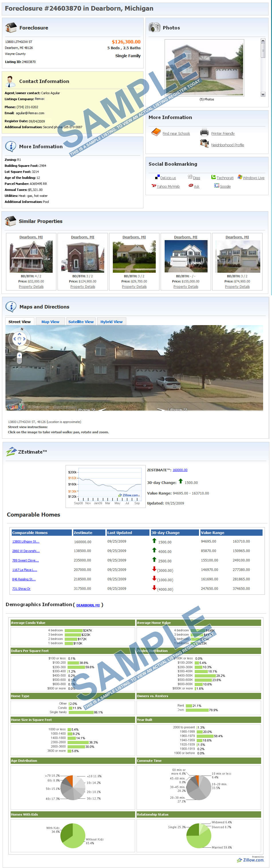Click the 'Parcel Number: A365495 RR' text
This screenshot has width=272, height=868.
coord(25,184)
